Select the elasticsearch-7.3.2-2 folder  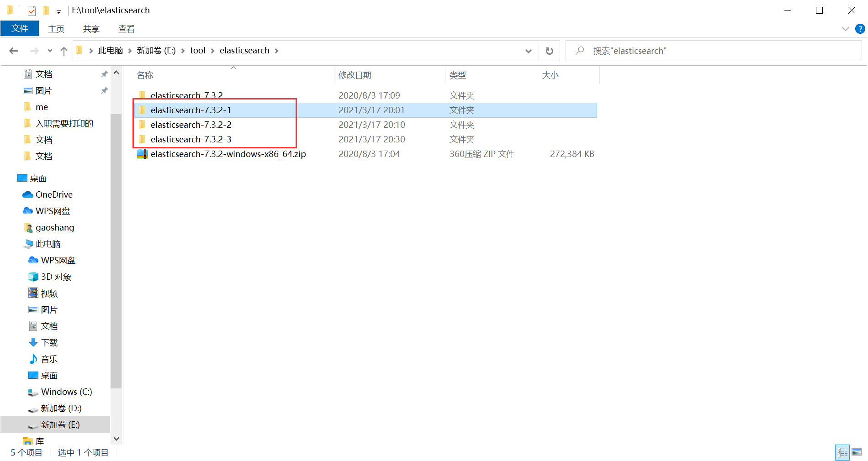click(x=365, y=125)
